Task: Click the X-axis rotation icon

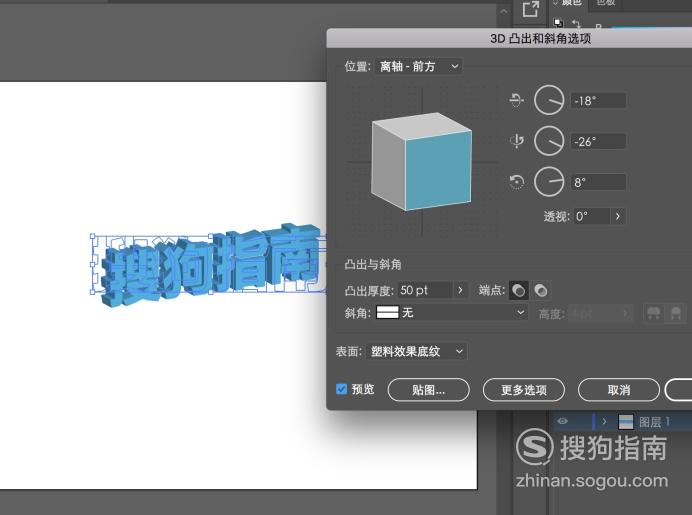Action: point(516,100)
